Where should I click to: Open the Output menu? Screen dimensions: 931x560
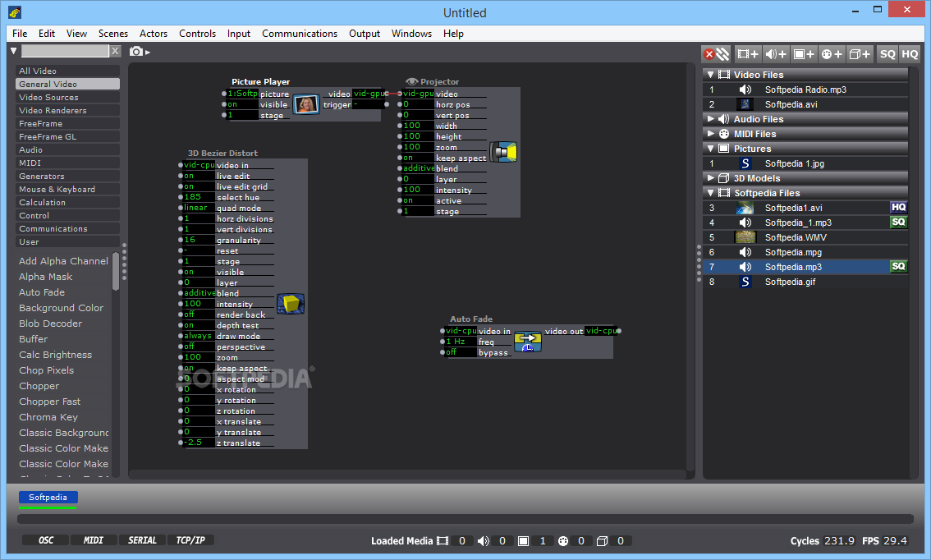(x=364, y=34)
